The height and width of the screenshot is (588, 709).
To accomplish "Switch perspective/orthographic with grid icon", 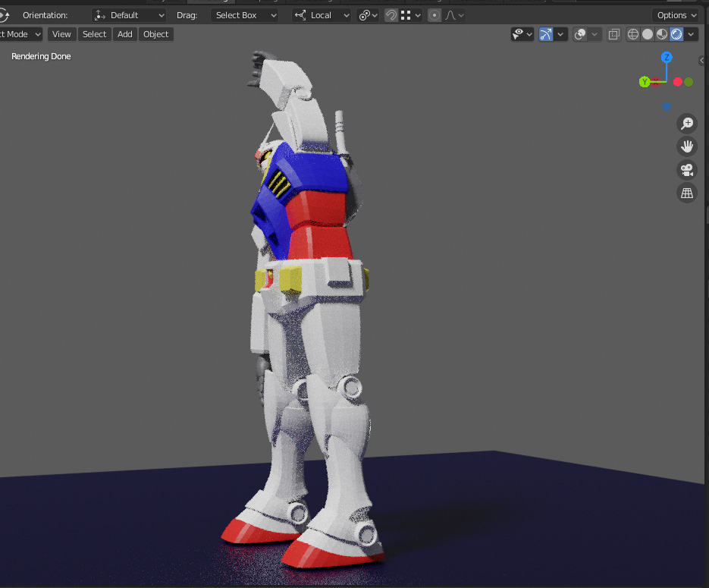I will [687, 193].
